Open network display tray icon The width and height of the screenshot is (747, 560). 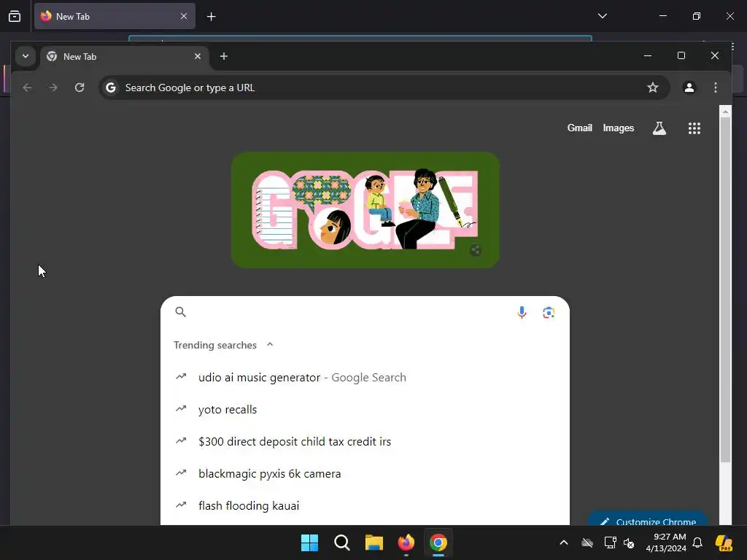click(610, 542)
